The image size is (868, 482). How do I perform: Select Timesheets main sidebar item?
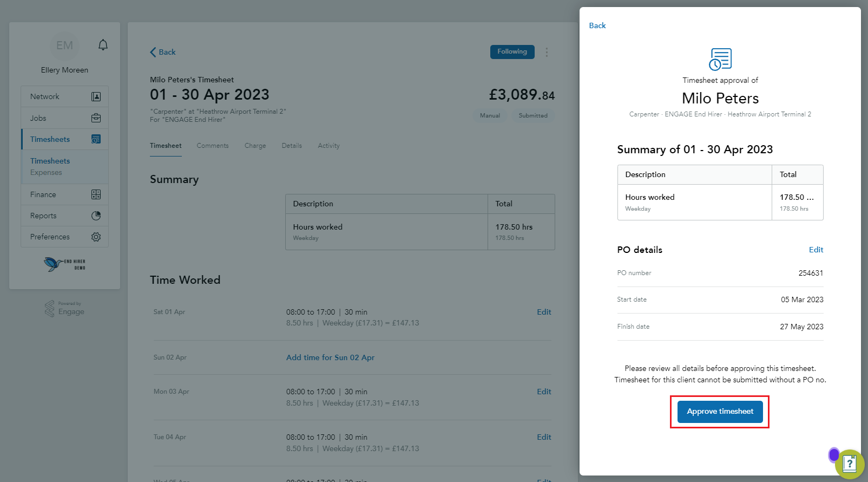pos(64,139)
